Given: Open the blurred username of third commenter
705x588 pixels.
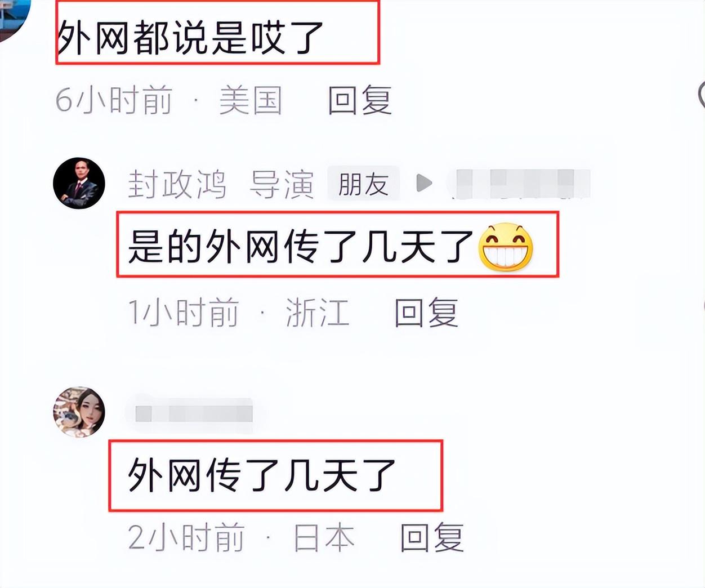Looking at the screenshot, I should tap(194, 414).
